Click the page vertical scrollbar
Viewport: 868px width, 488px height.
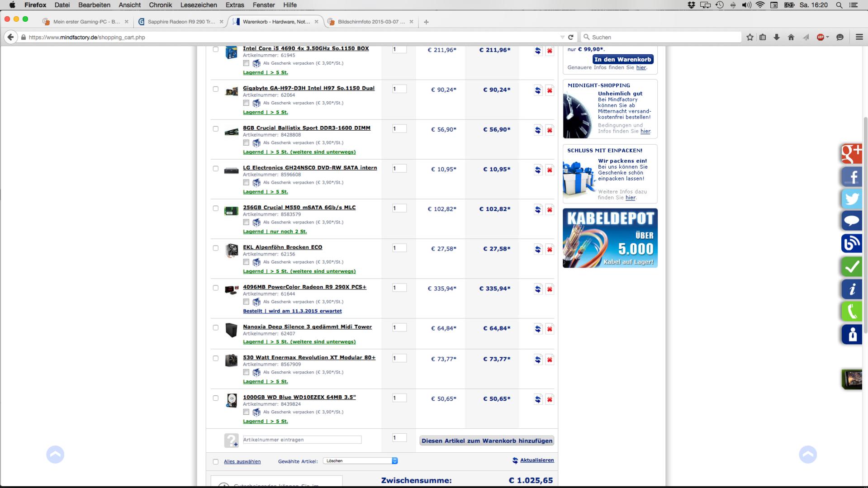pyautogui.click(x=865, y=226)
